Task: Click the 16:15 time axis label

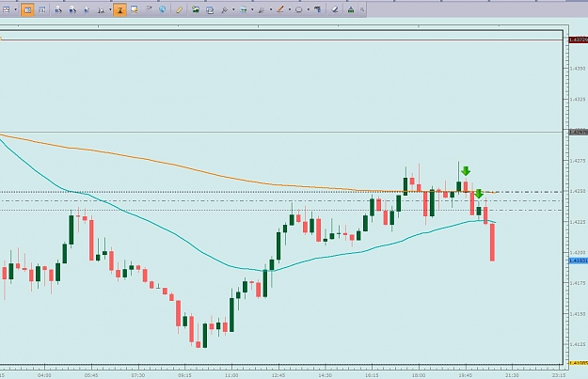Action: 372,375
